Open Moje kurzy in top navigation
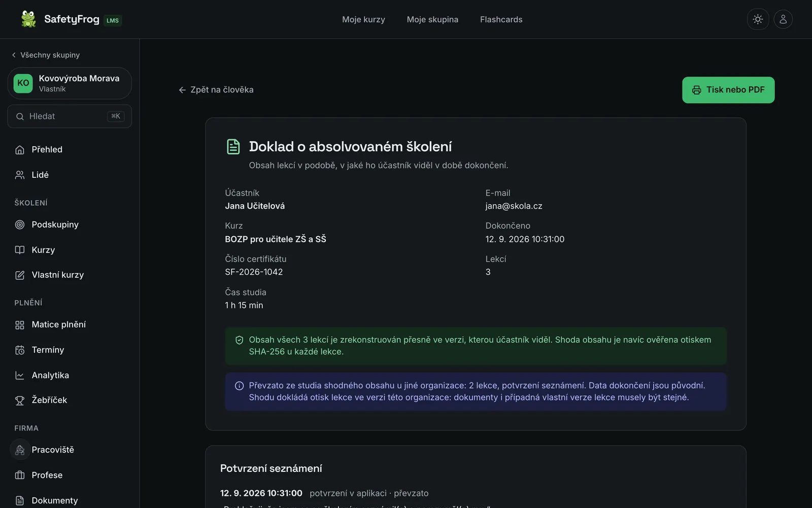 (x=363, y=19)
